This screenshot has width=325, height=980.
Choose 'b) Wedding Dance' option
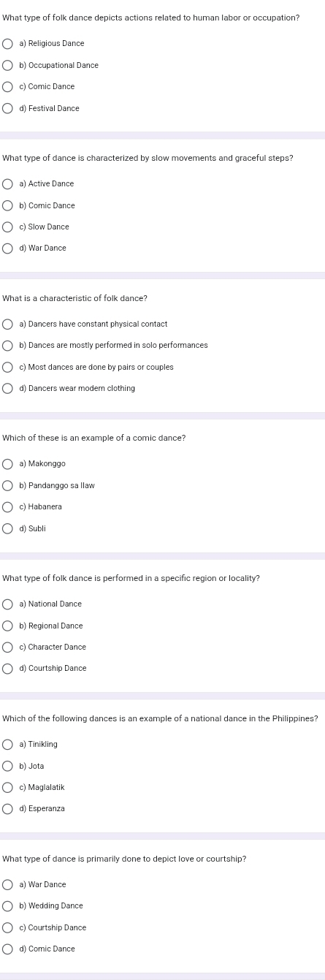[8, 906]
